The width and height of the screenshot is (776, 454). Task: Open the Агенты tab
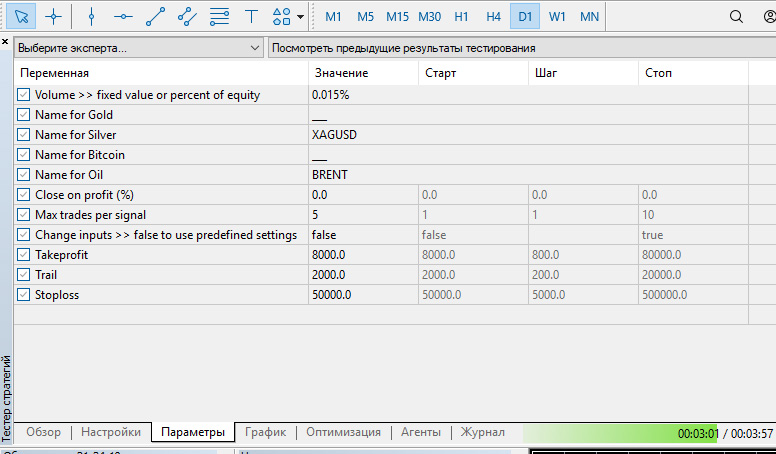[421, 432]
